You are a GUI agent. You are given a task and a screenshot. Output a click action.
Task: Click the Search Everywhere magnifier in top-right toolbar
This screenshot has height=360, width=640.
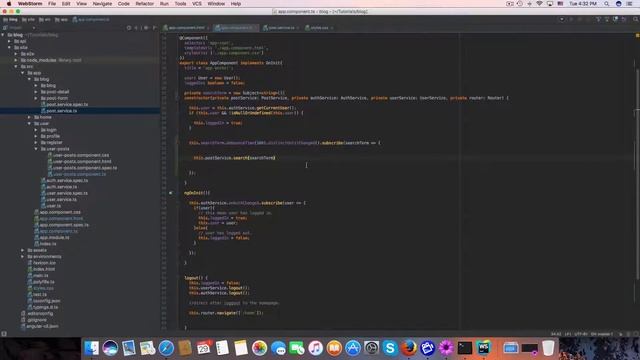636,19
